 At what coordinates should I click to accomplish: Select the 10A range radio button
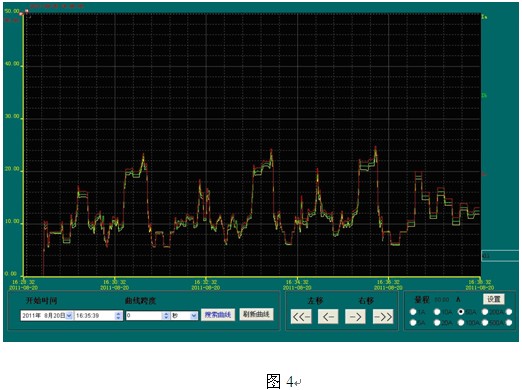pyautogui.click(x=437, y=312)
